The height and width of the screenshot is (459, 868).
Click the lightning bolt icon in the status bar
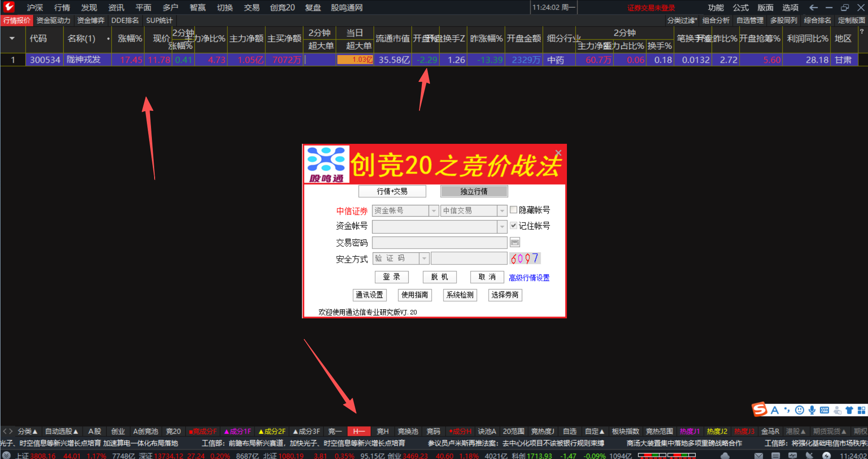[x=826, y=455]
